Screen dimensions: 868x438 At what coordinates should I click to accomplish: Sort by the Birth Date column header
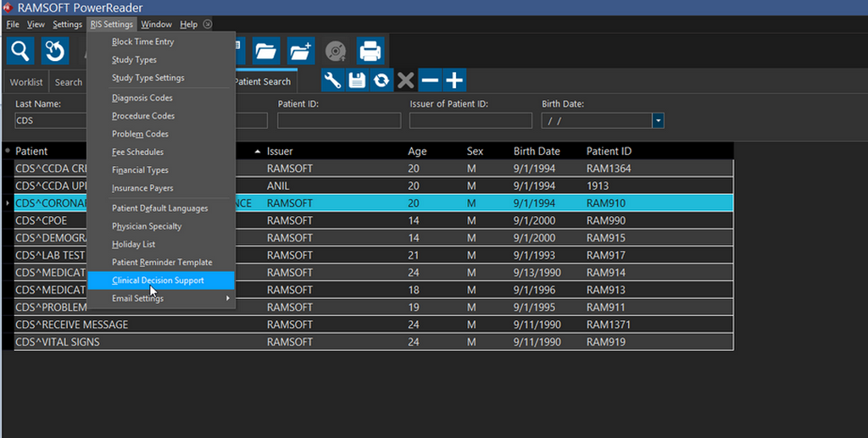537,151
